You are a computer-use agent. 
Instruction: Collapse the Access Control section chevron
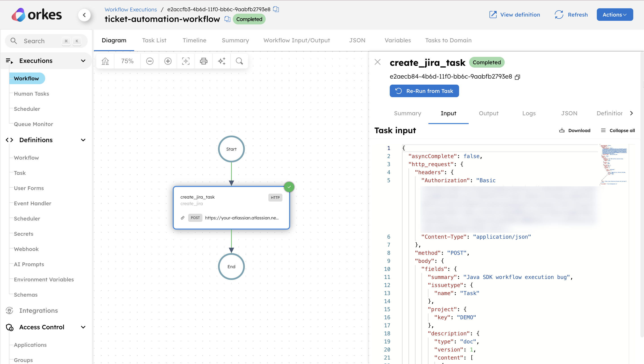point(83,327)
